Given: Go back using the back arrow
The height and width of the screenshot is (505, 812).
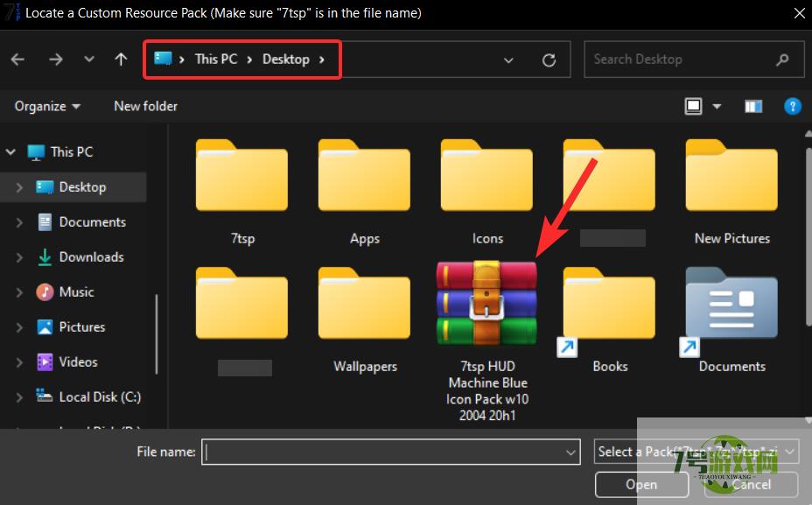Looking at the screenshot, I should pyautogui.click(x=17, y=60).
